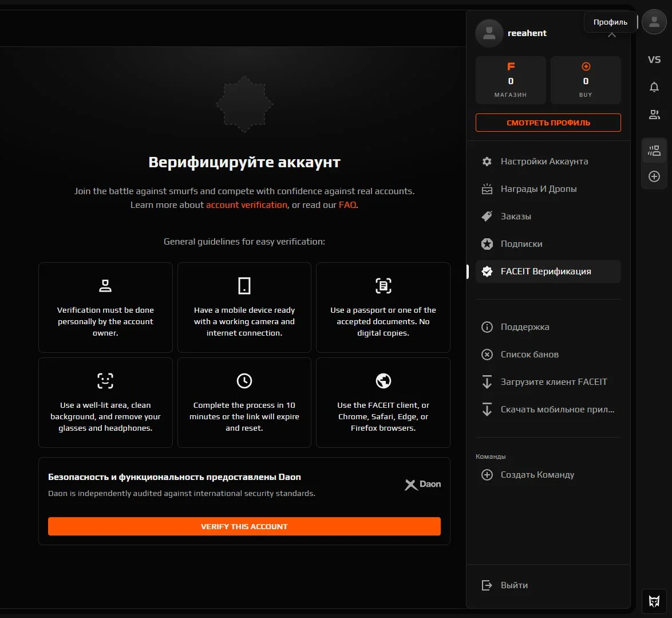
Task: Click the mobile device icon in guideline card
Action: pos(244,286)
